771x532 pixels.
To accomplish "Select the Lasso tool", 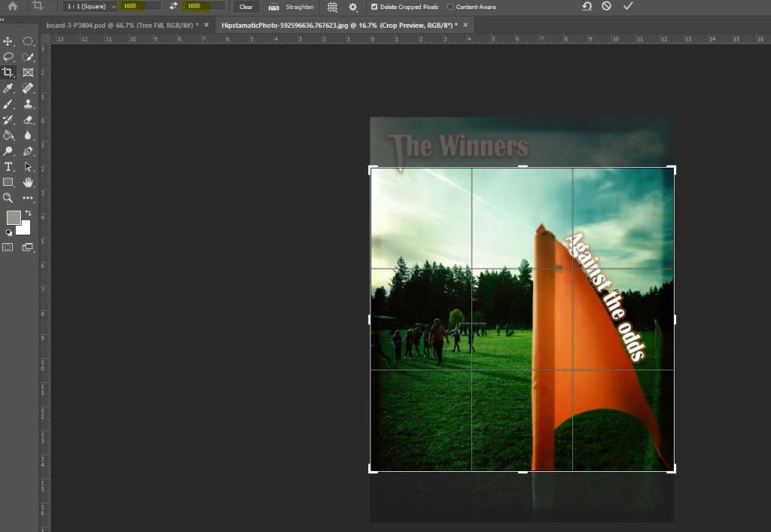I will coord(8,57).
